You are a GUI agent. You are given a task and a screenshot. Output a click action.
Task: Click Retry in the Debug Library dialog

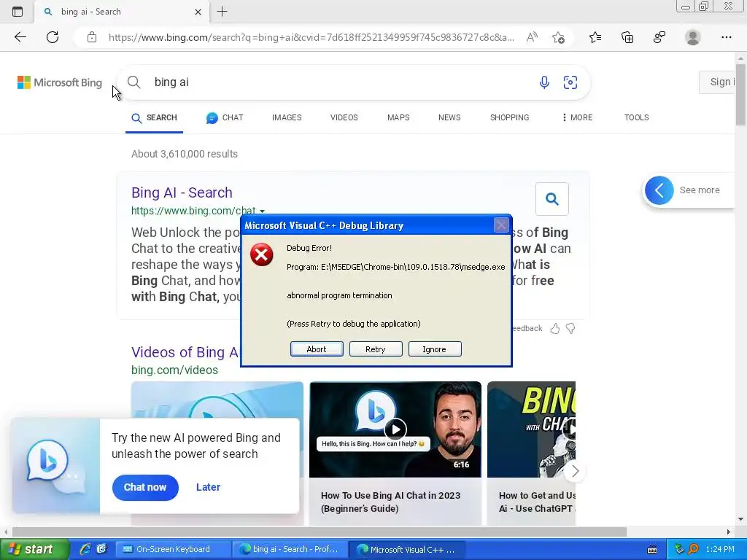376,349
